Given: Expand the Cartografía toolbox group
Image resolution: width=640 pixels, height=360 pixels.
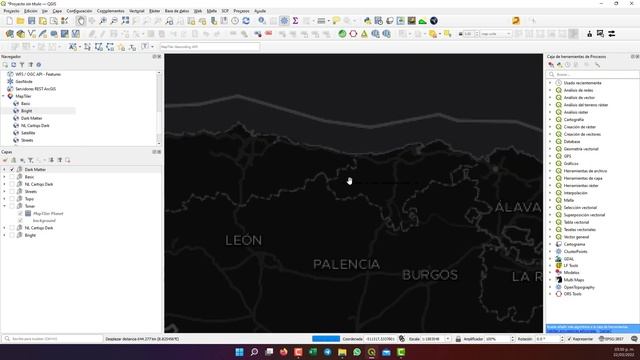Looking at the screenshot, I should click(x=550, y=120).
